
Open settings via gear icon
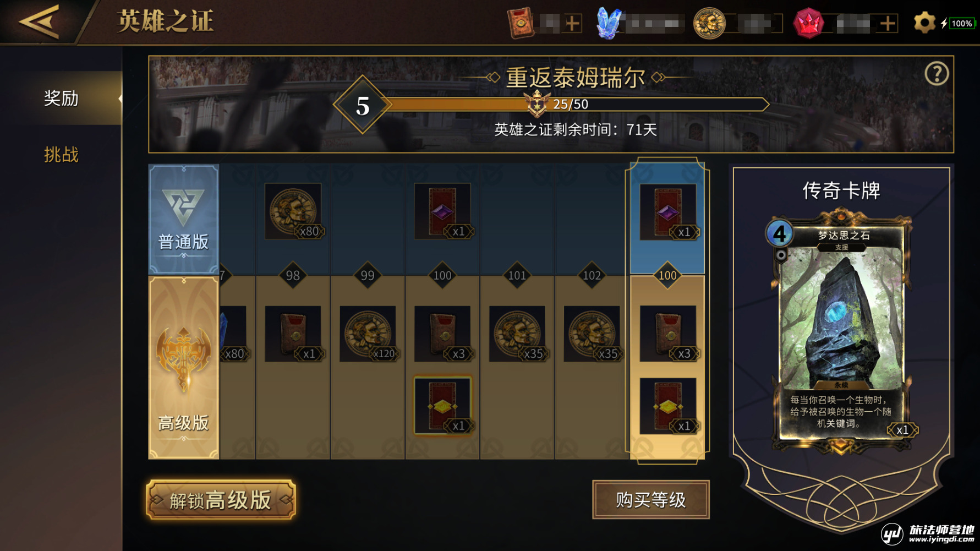[924, 23]
